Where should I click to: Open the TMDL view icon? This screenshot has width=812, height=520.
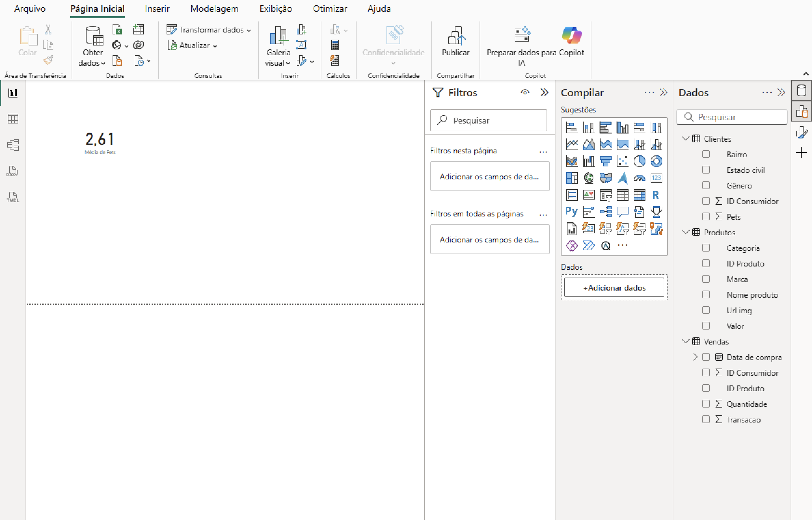click(13, 197)
